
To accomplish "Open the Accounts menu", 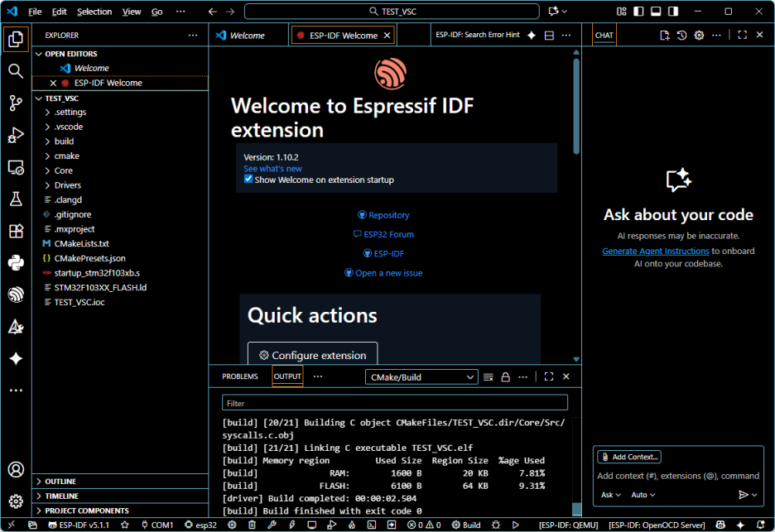I will [16, 469].
